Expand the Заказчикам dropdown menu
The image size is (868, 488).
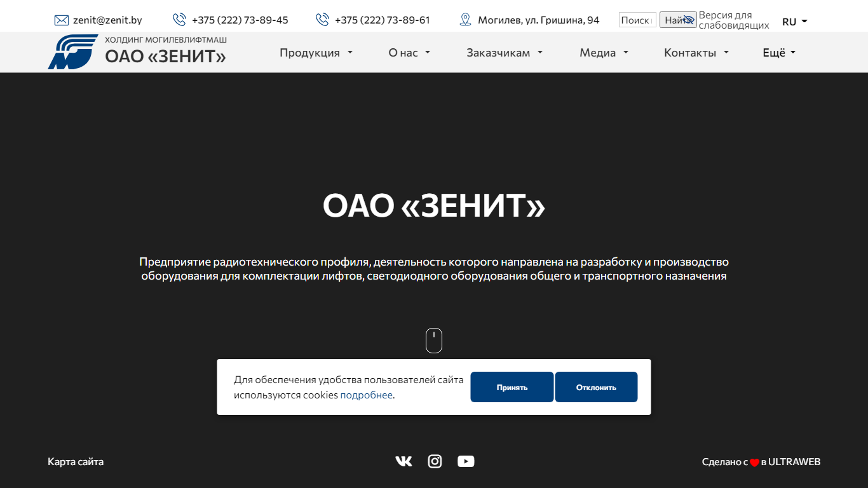(505, 53)
